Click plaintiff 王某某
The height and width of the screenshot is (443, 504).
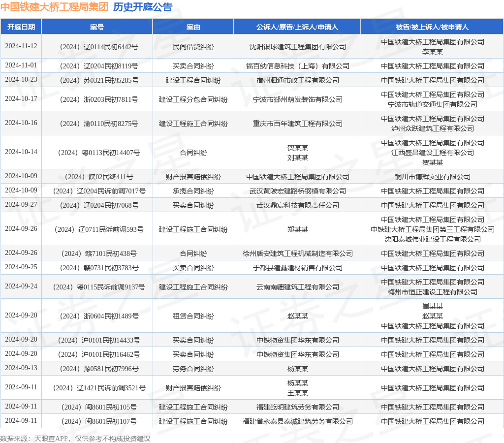(298, 393)
